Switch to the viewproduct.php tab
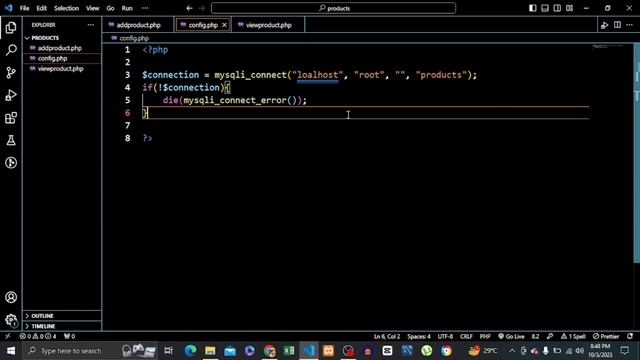This screenshot has width=640, height=360. [268, 25]
